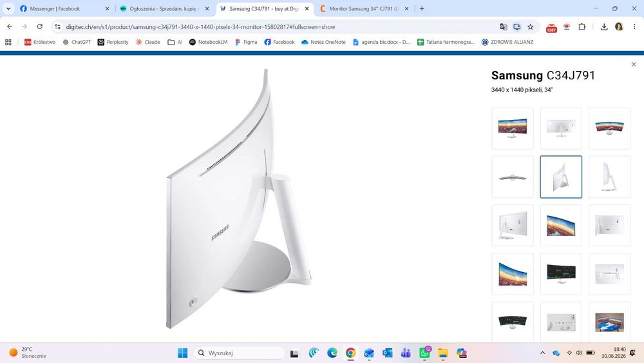Switch to the Ogłoszenia - Sprzedam, kupię tab
The width and height of the screenshot is (644, 363).
[x=164, y=8]
